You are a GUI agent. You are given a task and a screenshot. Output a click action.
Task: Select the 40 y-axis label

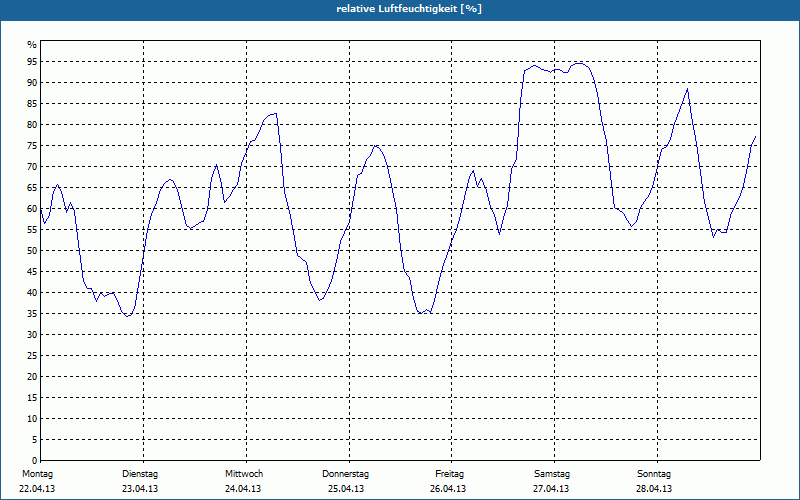point(32,293)
